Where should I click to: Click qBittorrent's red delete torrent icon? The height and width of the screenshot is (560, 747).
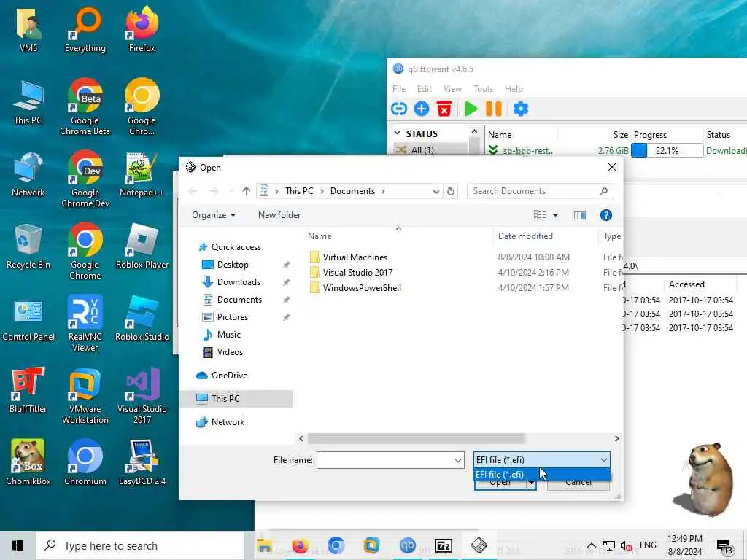(x=444, y=109)
